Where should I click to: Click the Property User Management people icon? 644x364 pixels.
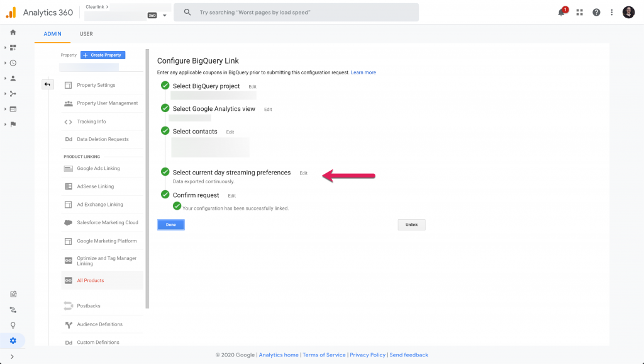click(68, 103)
